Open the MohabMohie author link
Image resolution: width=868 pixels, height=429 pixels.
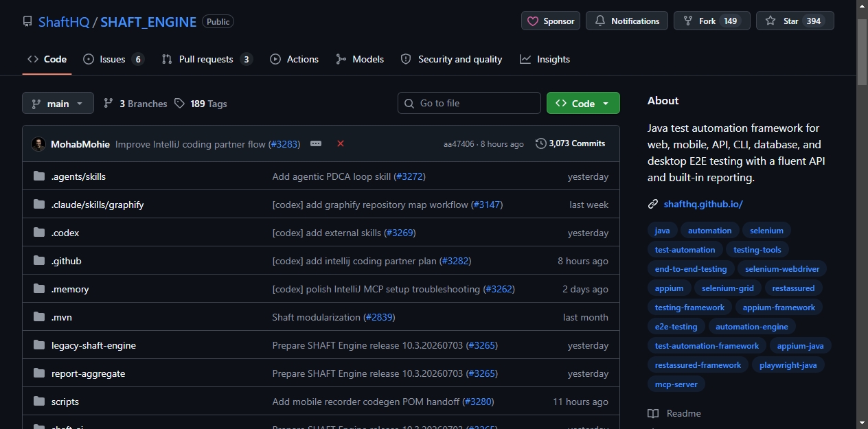click(x=80, y=144)
